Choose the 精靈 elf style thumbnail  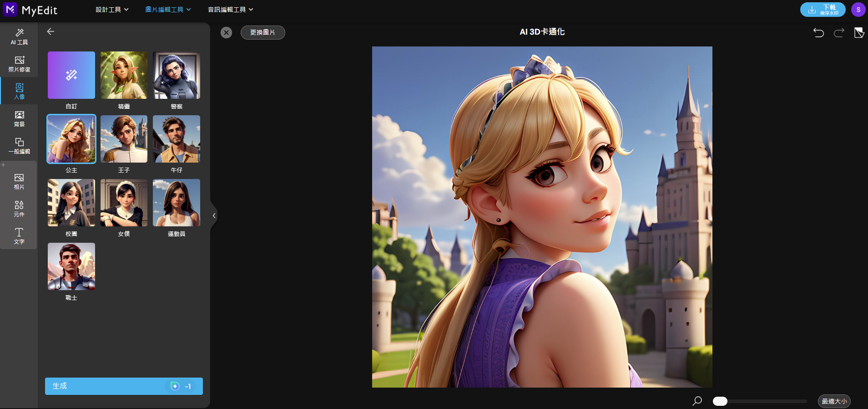tap(124, 75)
